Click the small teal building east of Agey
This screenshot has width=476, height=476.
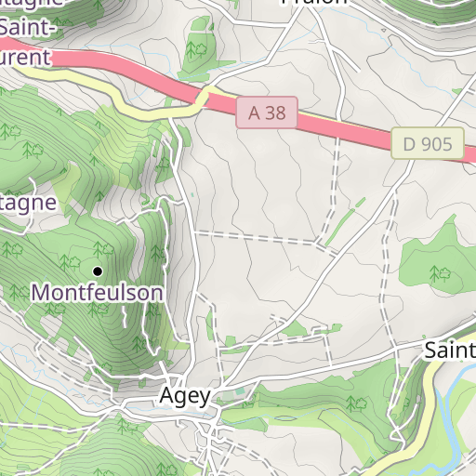coord(240,391)
